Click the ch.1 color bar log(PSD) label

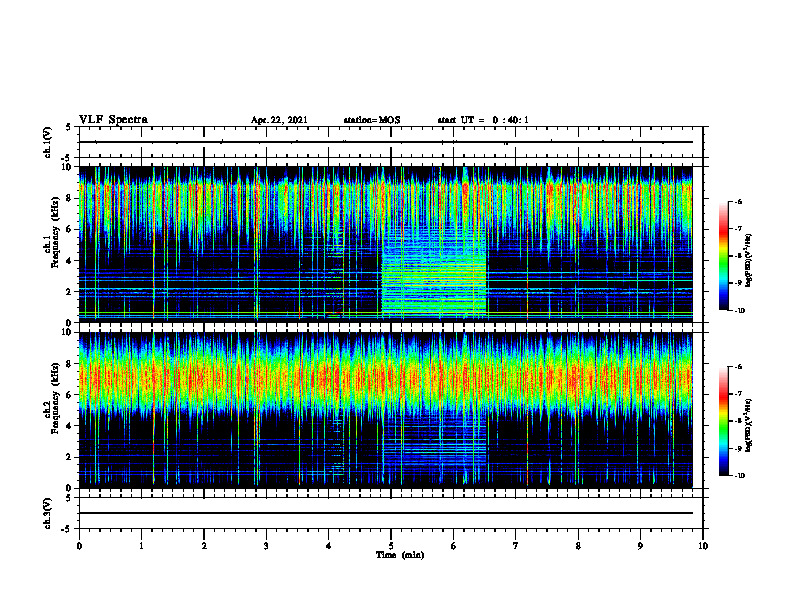tap(749, 261)
